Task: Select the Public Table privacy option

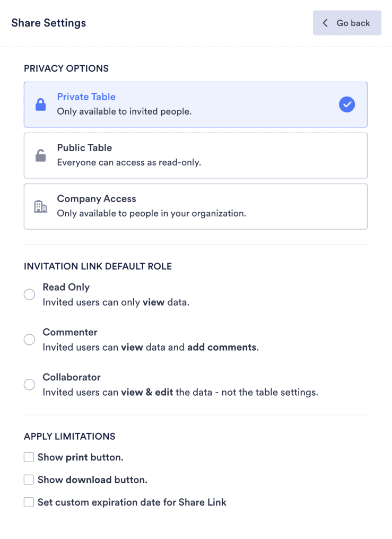Action: coord(195,155)
